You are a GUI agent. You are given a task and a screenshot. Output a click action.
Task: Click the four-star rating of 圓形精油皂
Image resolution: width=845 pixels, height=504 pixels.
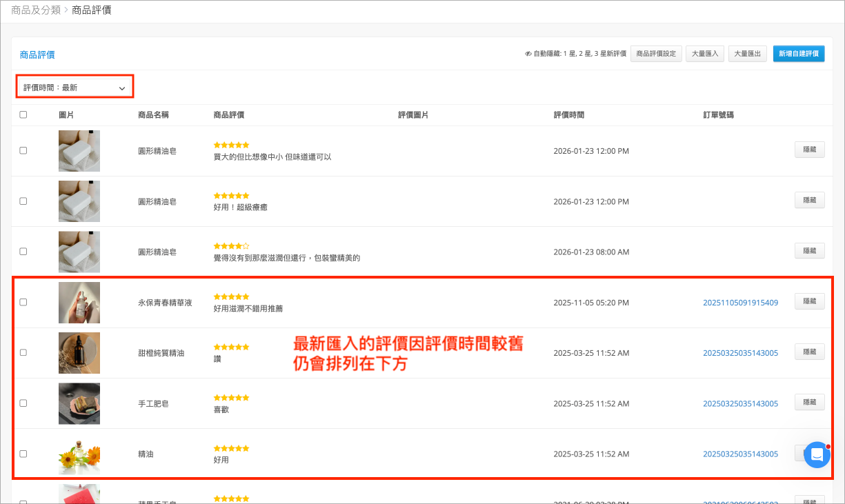(x=232, y=245)
